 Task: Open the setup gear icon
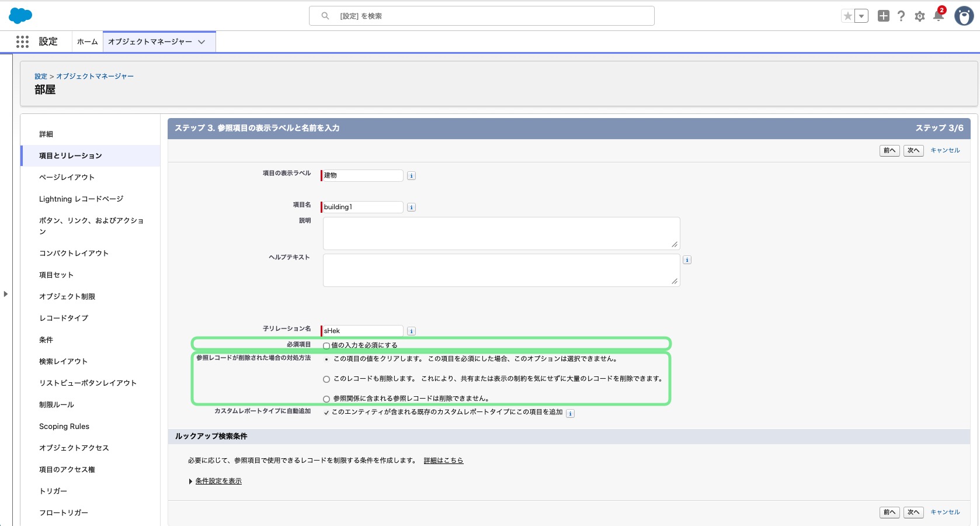[920, 16]
